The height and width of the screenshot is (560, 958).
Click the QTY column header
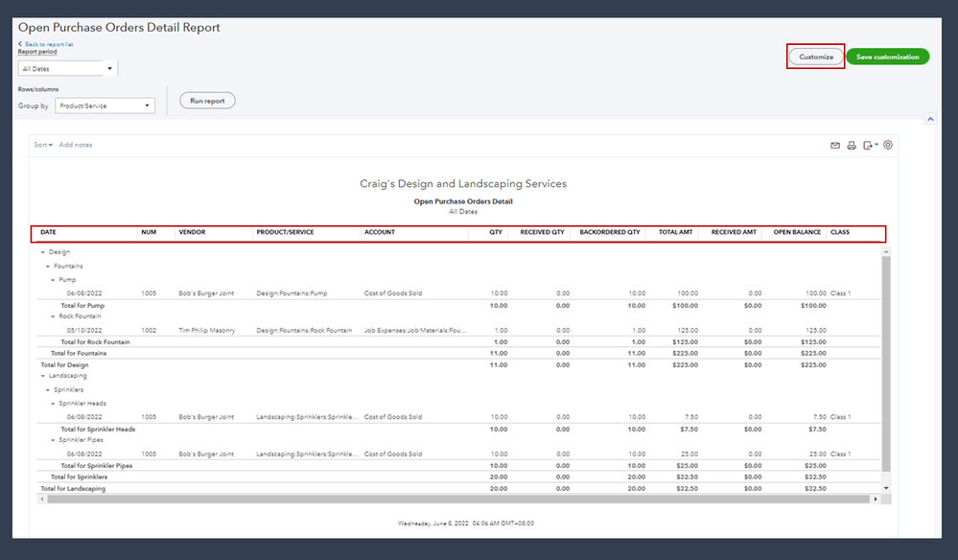click(496, 232)
